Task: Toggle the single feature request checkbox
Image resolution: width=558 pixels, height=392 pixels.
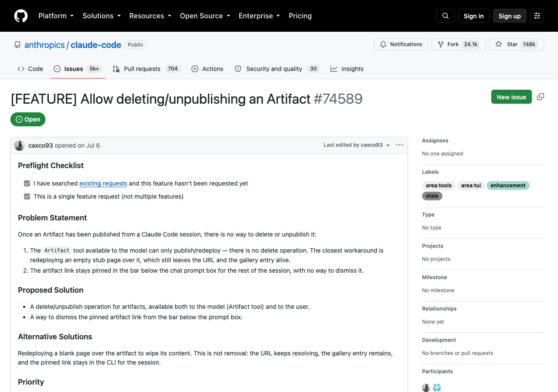Action: click(x=27, y=196)
